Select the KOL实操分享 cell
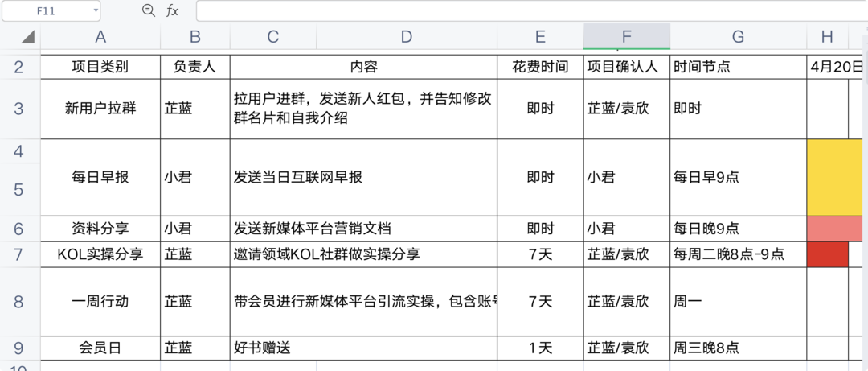This screenshot has width=868, height=371. tap(100, 254)
